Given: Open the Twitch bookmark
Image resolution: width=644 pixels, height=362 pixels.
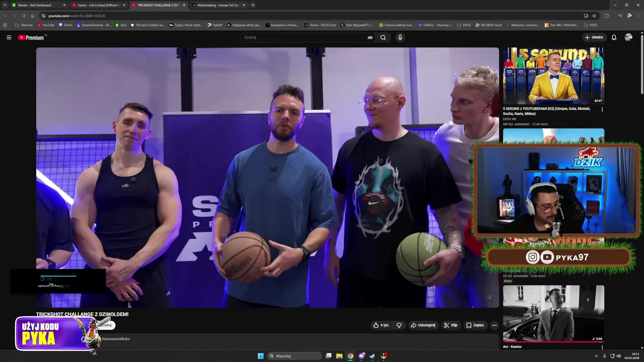Looking at the screenshot, I should tap(65, 25).
